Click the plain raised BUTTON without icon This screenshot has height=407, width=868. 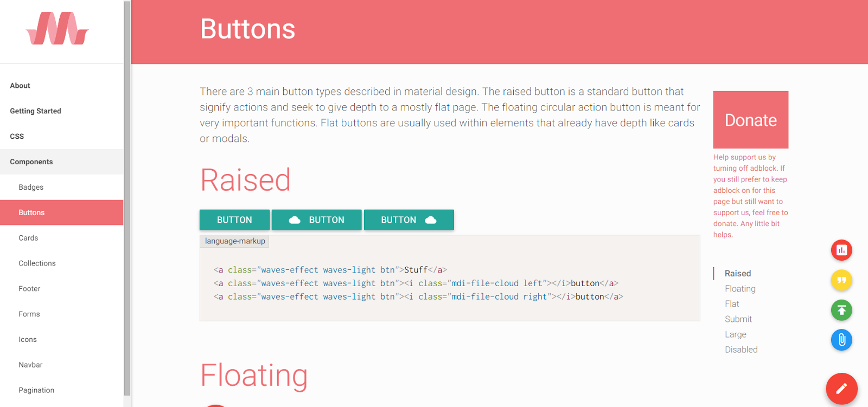point(234,220)
